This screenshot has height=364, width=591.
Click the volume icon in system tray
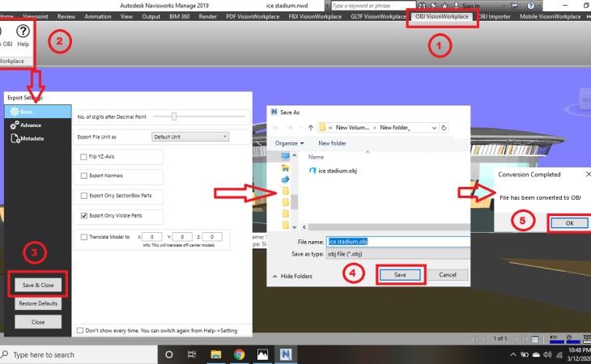click(547, 354)
